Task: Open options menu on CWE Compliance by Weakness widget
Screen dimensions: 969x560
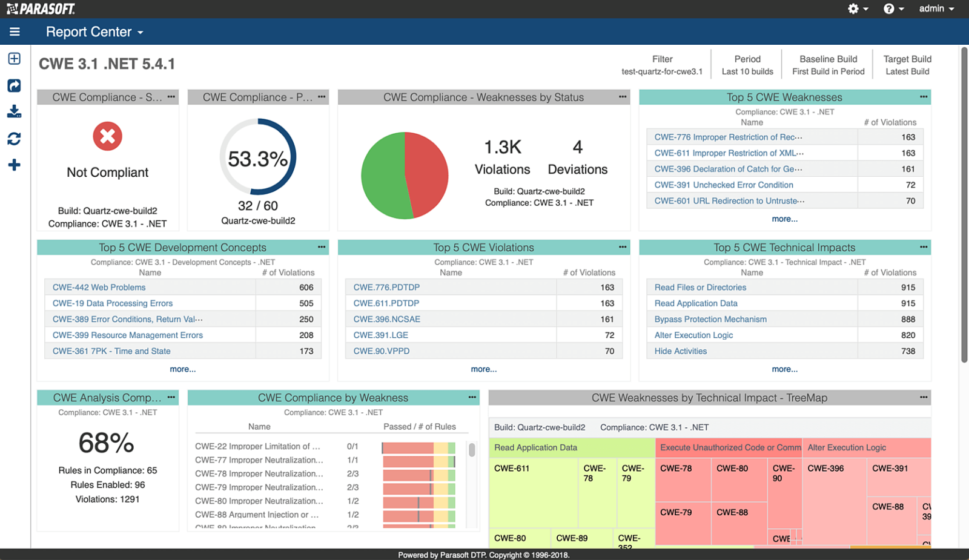Action: (x=472, y=397)
